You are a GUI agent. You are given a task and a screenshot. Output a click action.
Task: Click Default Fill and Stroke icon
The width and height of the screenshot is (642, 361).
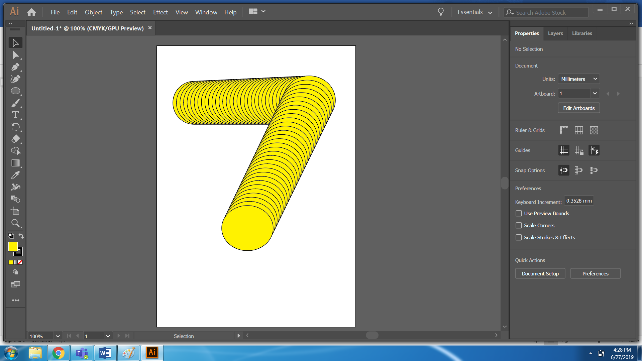[x=11, y=236]
